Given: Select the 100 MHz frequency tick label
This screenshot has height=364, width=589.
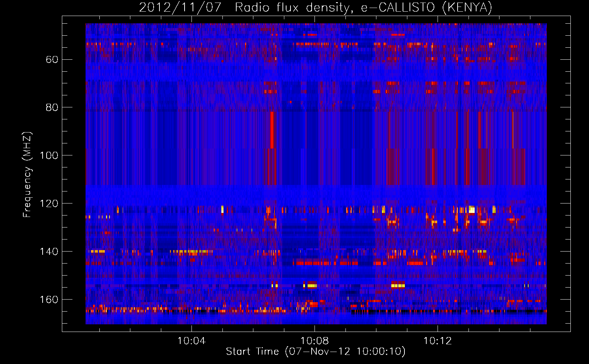Looking at the screenshot, I should [49, 155].
